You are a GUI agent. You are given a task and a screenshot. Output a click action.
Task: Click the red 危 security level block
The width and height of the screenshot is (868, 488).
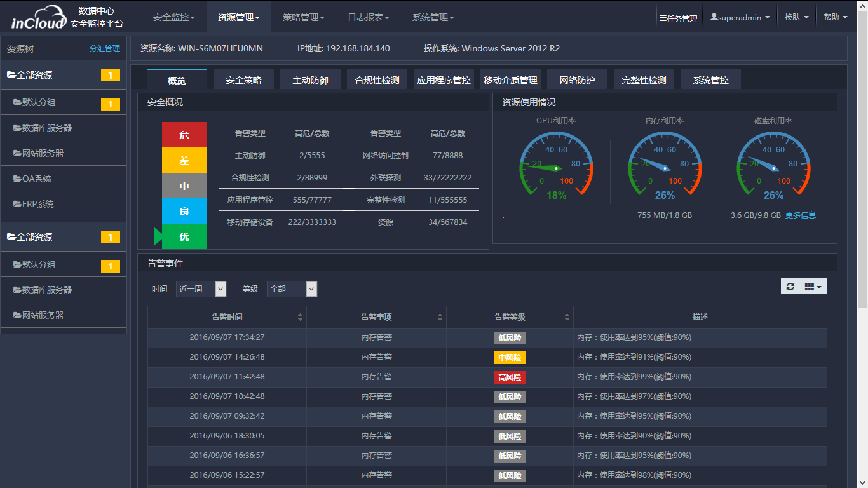pos(184,135)
